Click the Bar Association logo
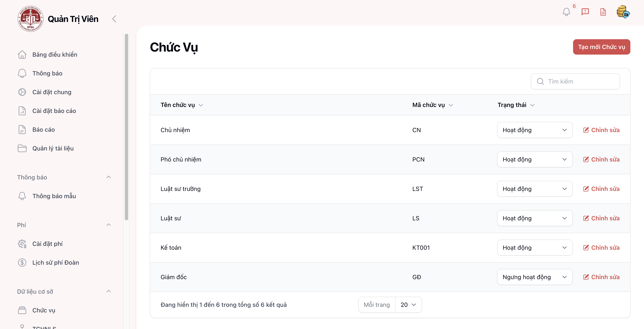 (x=30, y=19)
